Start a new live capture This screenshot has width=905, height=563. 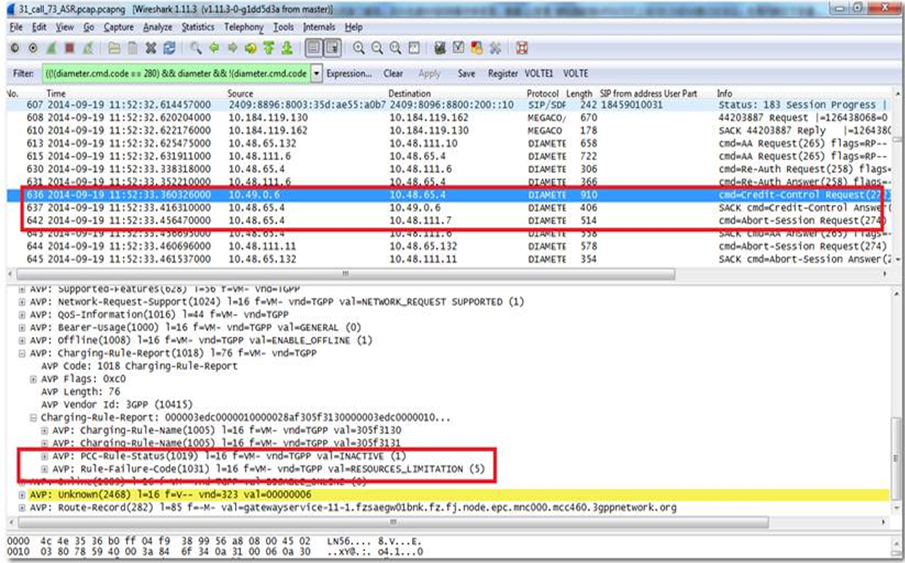point(51,49)
